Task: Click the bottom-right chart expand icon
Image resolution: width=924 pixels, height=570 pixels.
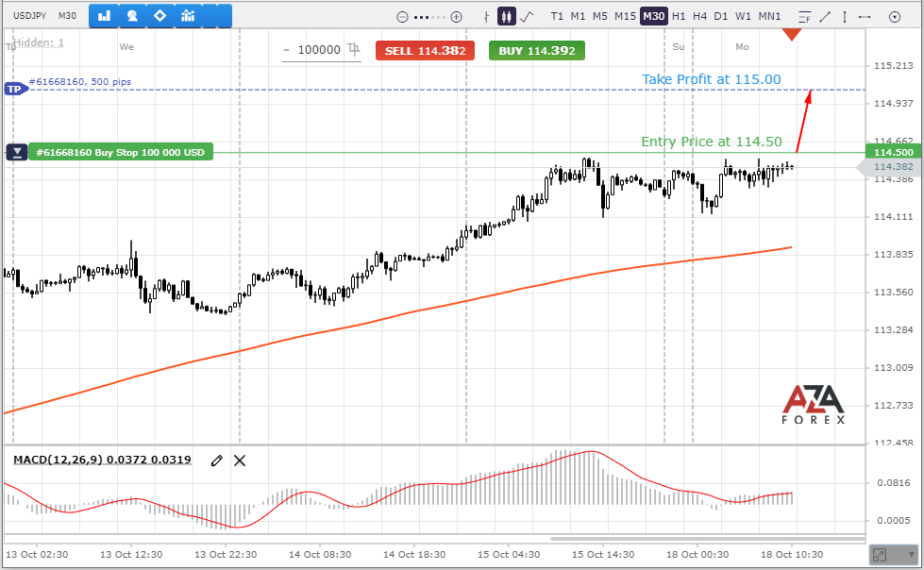Action: (x=880, y=555)
